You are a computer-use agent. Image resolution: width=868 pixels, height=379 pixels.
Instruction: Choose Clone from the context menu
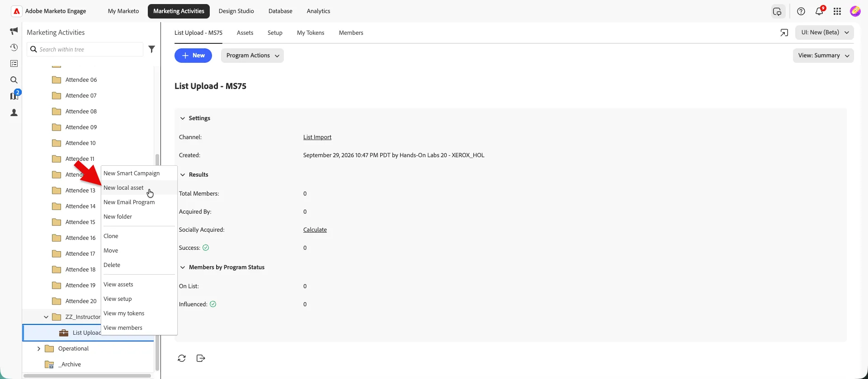pyautogui.click(x=139, y=236)
